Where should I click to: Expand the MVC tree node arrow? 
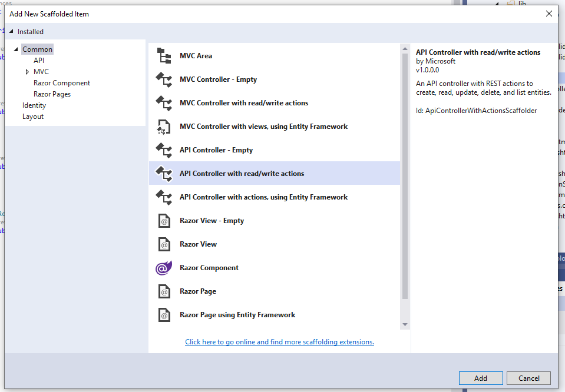coord(27,72)
